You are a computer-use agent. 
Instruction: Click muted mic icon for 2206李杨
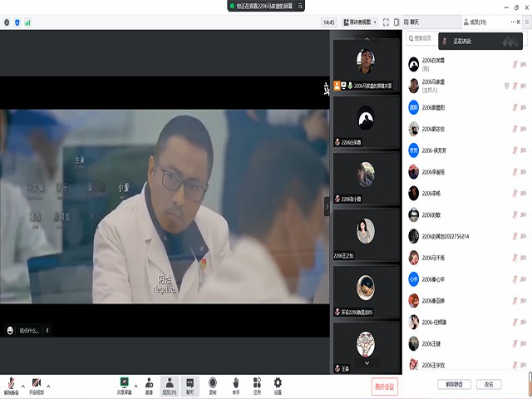point(515,194)
